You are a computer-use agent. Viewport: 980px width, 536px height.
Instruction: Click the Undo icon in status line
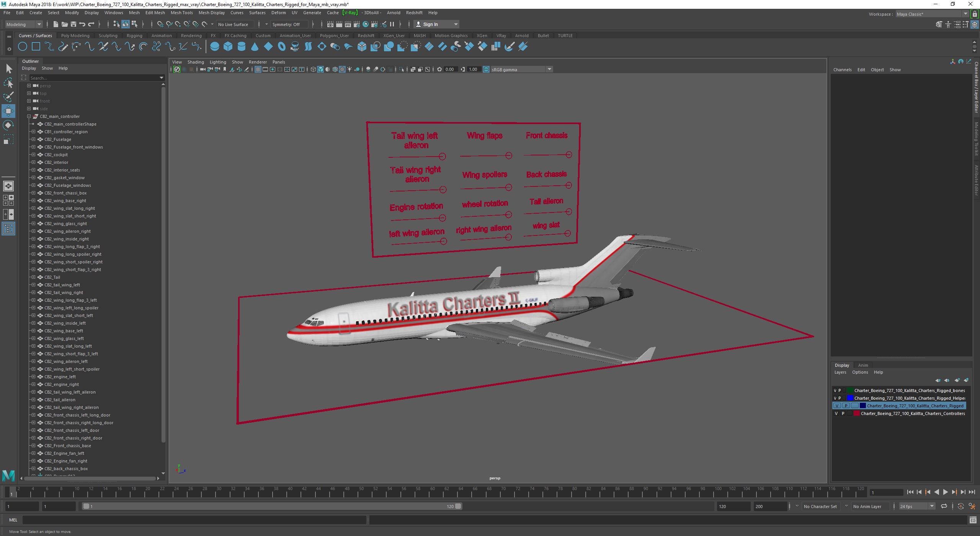tap(82, 24)
